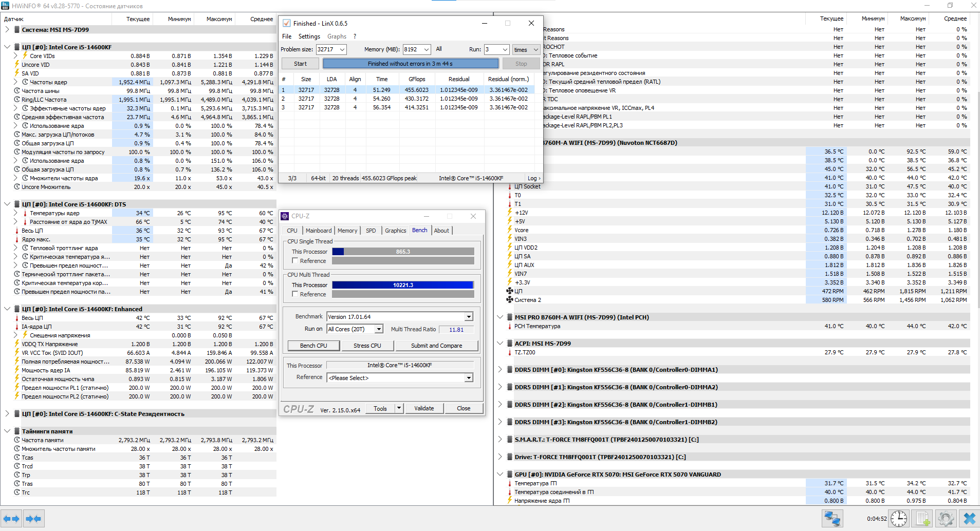This screenshot has height=531, width=980.
Task: Click lightning icon next to +12V
Action: point(510,213)
